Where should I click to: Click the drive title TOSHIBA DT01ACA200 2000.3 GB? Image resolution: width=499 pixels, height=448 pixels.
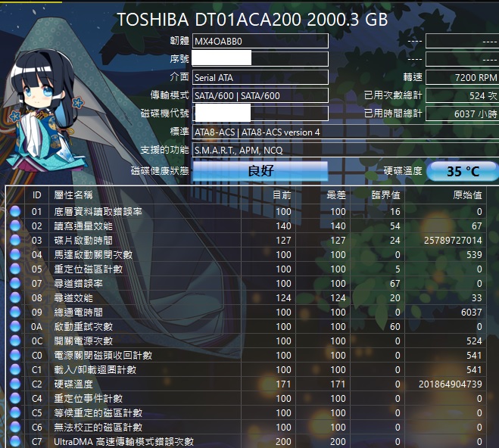tap(252, 20)
